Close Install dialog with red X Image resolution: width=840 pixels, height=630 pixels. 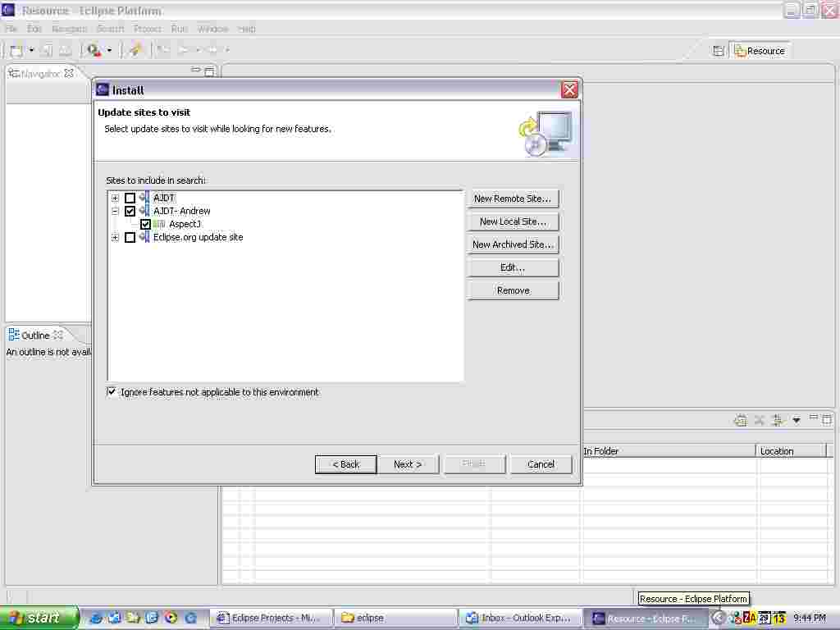point(569,90)
